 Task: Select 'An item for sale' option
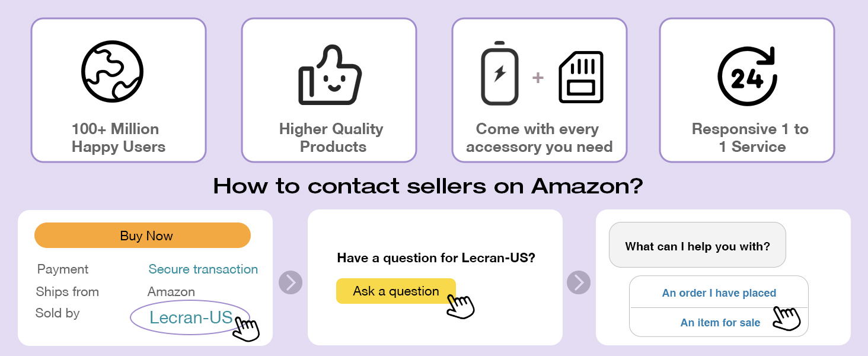point(720,323)
